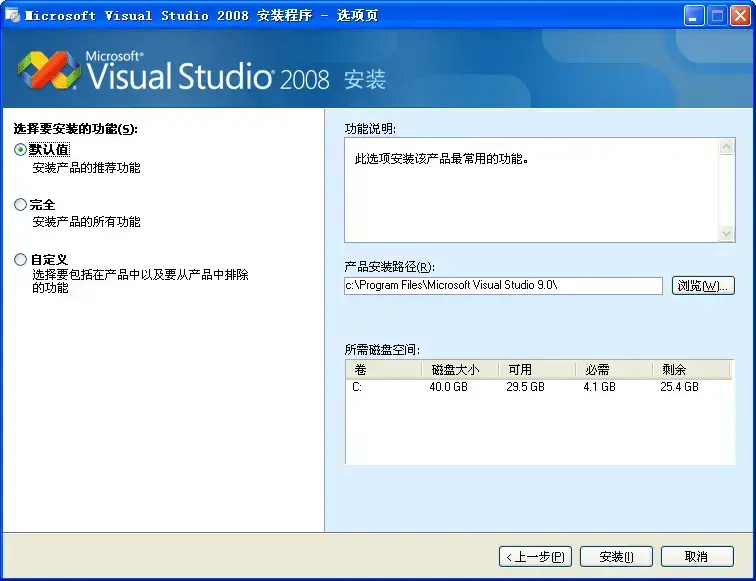756x581 pixels.
Task: Click the 浏览(W)... browse button
Action: pos(703,285)
